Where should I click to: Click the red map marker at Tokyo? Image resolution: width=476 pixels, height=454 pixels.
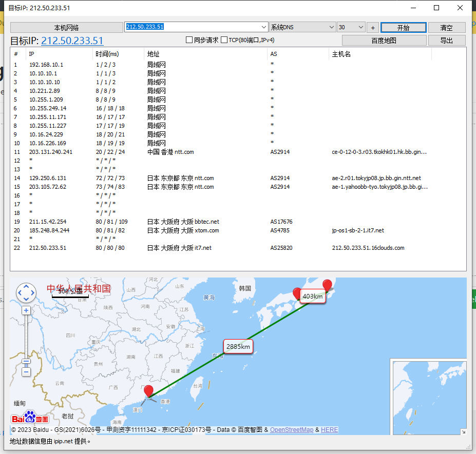click(327, 285)
